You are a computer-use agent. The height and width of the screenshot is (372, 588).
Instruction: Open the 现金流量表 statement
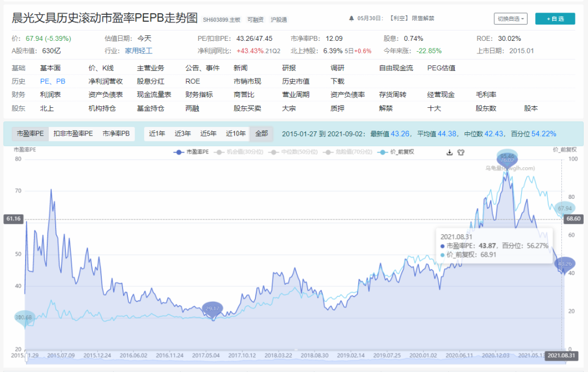154,95
